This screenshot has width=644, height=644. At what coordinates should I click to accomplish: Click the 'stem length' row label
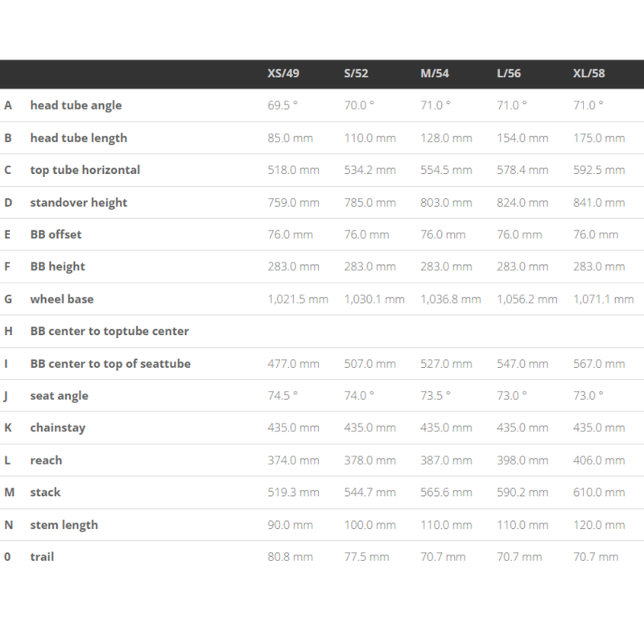(64, 525)
